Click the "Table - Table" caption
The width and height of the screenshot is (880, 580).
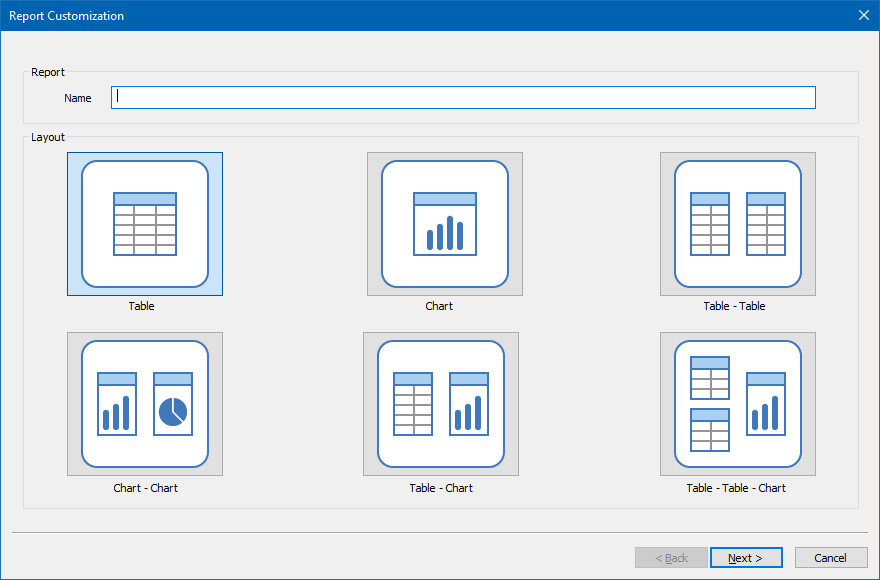pos(734,306)
